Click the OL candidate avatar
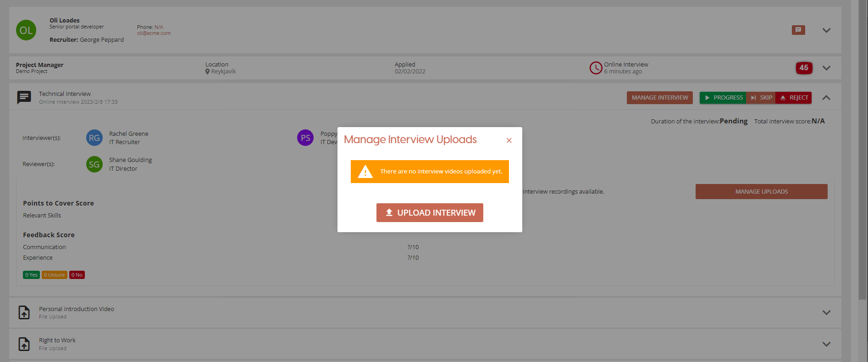The width and height of the screenshot is (868, 362). click(26, 30)
